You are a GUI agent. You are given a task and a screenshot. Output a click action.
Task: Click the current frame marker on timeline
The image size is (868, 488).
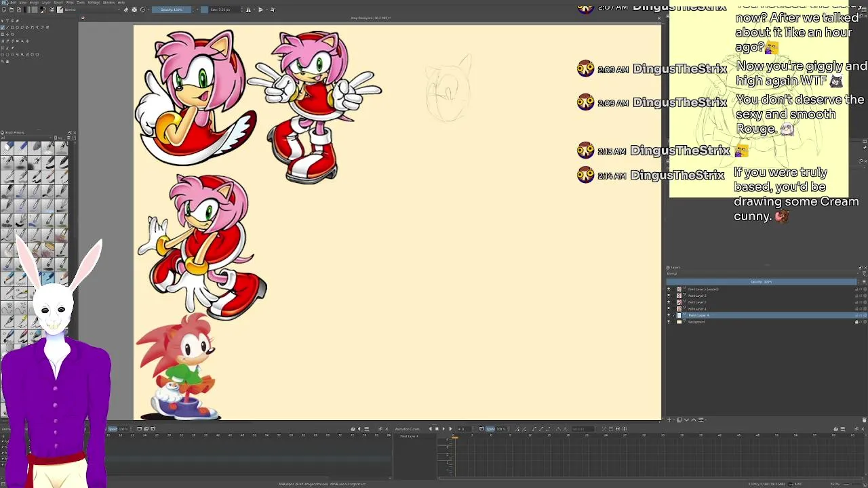point(455,438)
